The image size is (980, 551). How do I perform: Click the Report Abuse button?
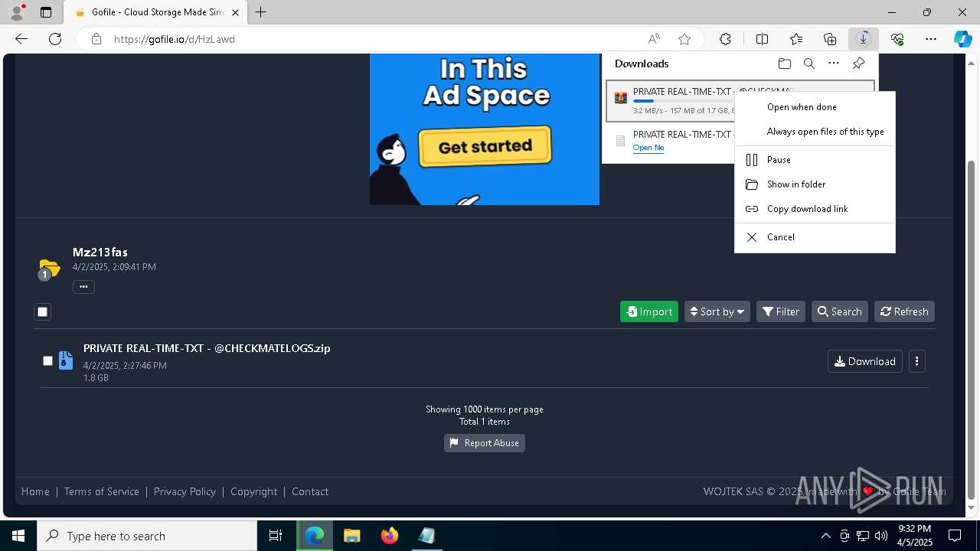[485, 443]
